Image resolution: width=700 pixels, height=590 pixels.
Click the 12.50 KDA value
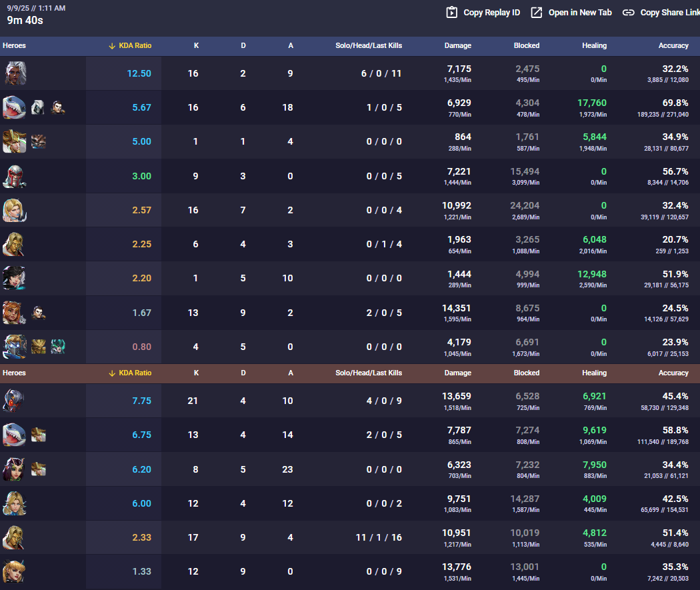[x=139, y=73]
